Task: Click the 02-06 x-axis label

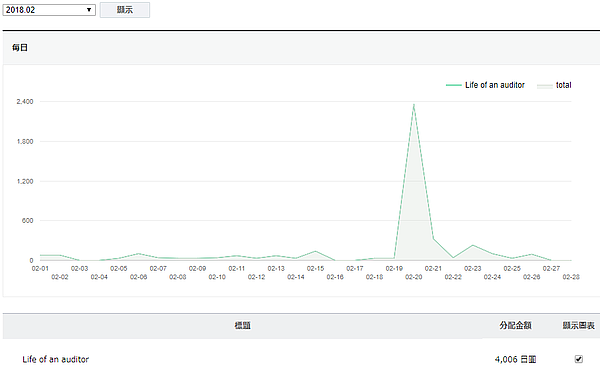Action: [139, 277]
